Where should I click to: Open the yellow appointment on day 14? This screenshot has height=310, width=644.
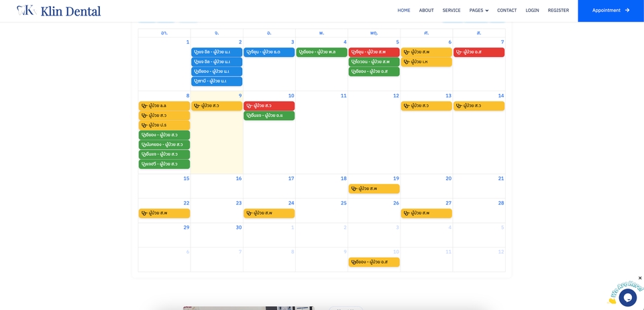coord(479,106)
